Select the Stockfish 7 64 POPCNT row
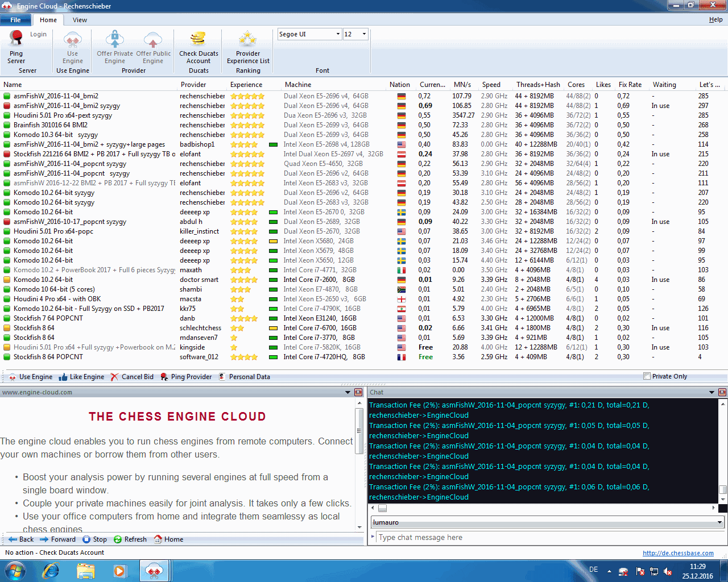This screenshot has width=728, height=582. [364, 318]
